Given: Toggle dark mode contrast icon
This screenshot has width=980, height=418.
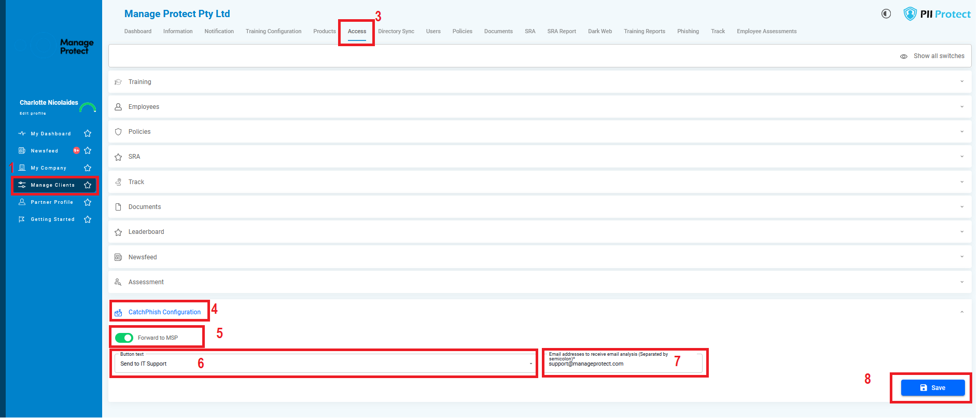Looking at the screenshot, I should click(886, 14).
